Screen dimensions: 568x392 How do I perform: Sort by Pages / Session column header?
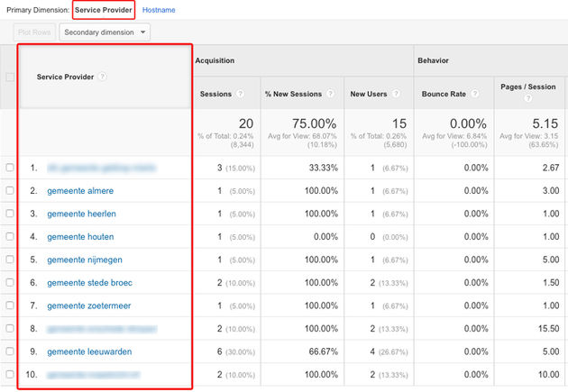click(x=527, y=87)
